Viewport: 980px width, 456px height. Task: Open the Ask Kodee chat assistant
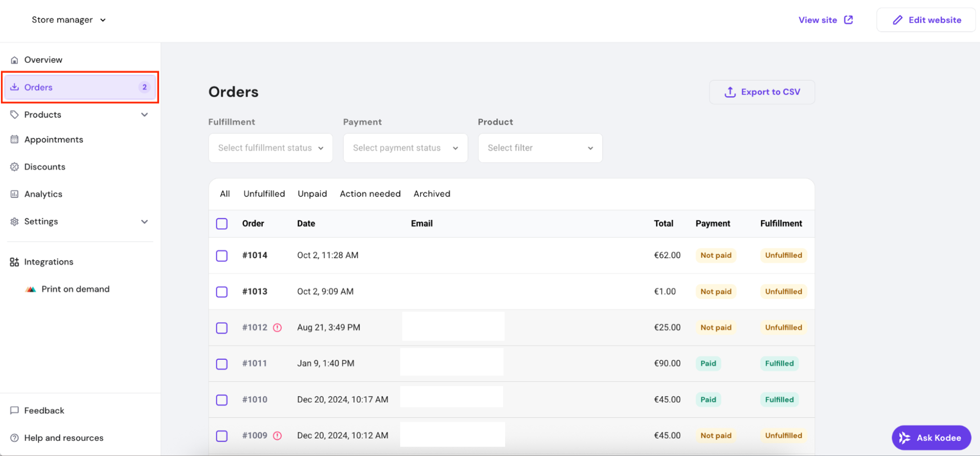point(931,438)
